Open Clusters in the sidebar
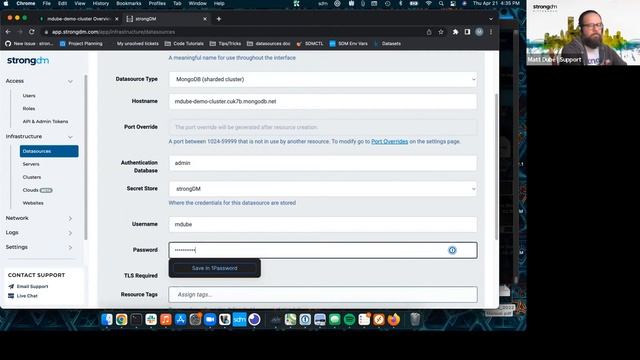Screen dimensions: 640x360 32,177
